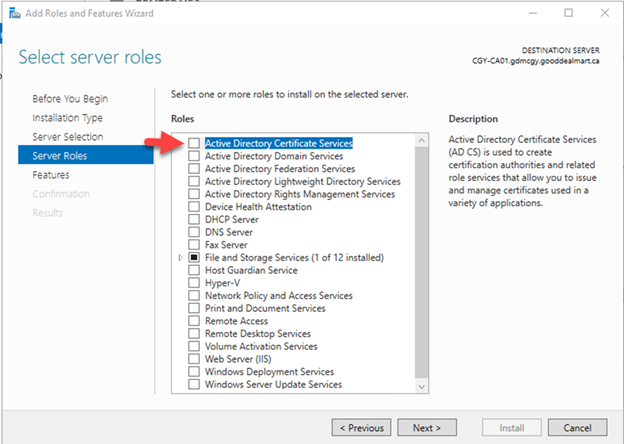
Task: Maximize the wizard window
Action: pyautogui.click(x=569, y=13)
